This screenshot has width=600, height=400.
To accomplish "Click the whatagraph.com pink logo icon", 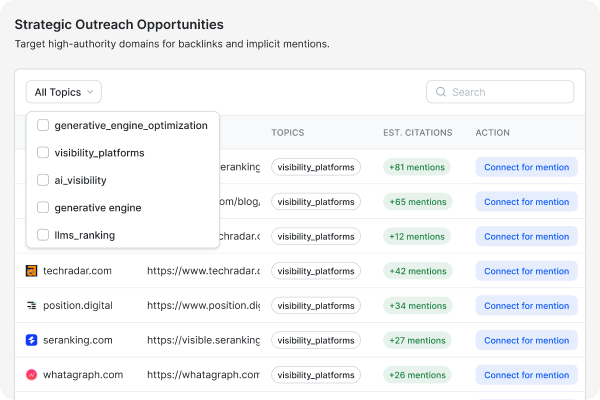I will point(32,375).
